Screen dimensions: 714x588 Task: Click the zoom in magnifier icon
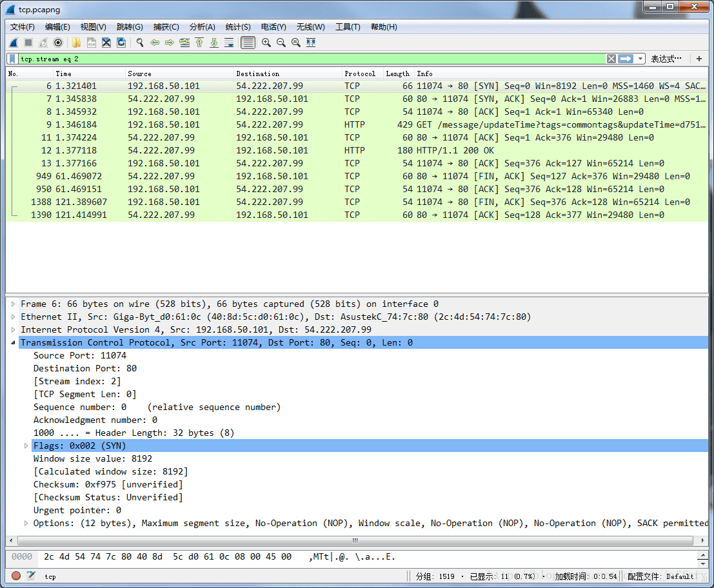point(266,43)
